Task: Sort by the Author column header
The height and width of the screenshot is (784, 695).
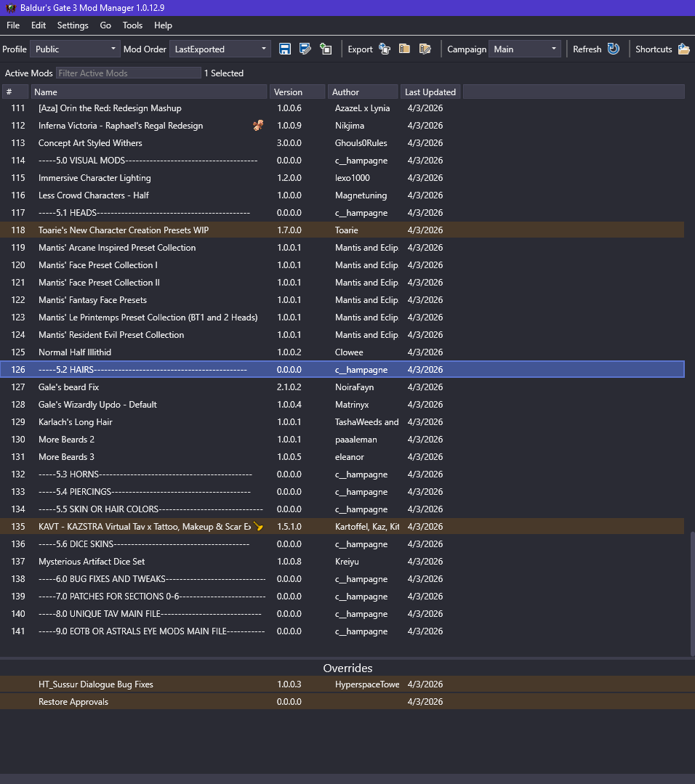Action: click(x=363, y=92)
